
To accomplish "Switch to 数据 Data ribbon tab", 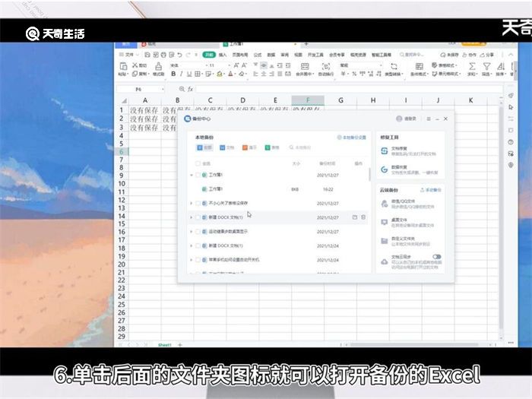I will click(271, 55).
